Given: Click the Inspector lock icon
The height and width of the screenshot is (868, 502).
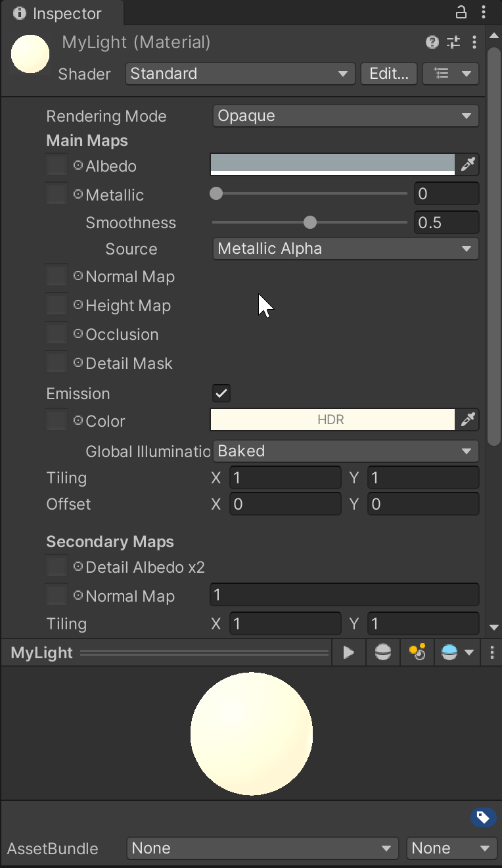Looking at the screenshot, I should coord(461,12).
